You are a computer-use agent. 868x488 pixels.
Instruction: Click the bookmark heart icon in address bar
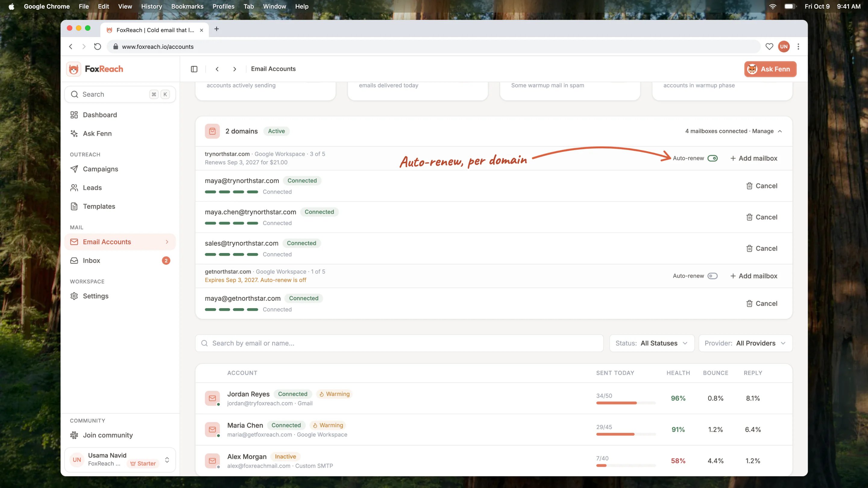point(769,46)
